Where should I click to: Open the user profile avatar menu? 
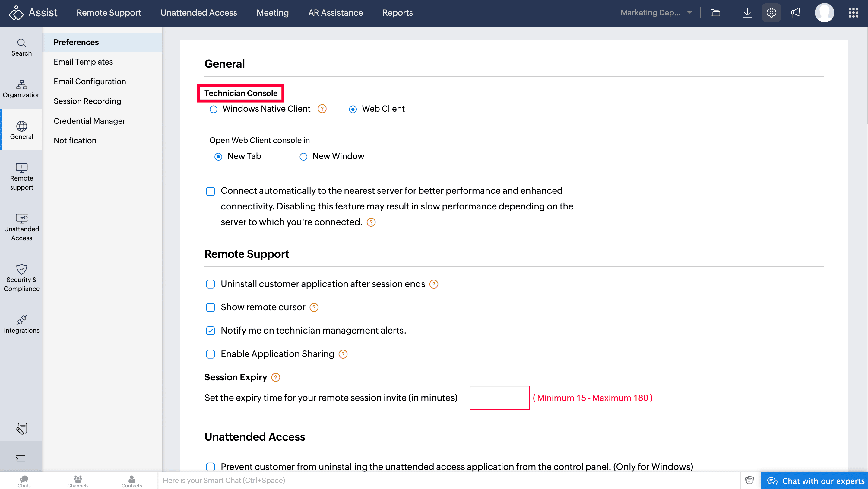pos(824,13)
